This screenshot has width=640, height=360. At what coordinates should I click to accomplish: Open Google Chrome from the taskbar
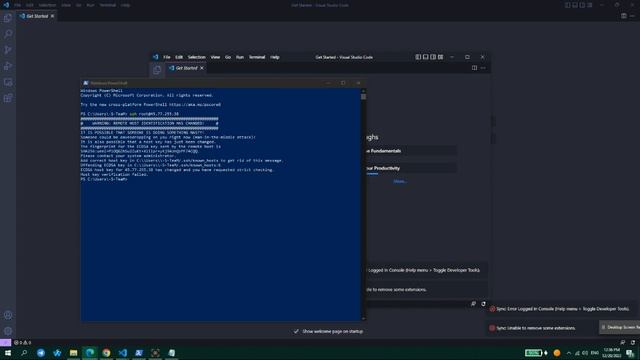106,353
